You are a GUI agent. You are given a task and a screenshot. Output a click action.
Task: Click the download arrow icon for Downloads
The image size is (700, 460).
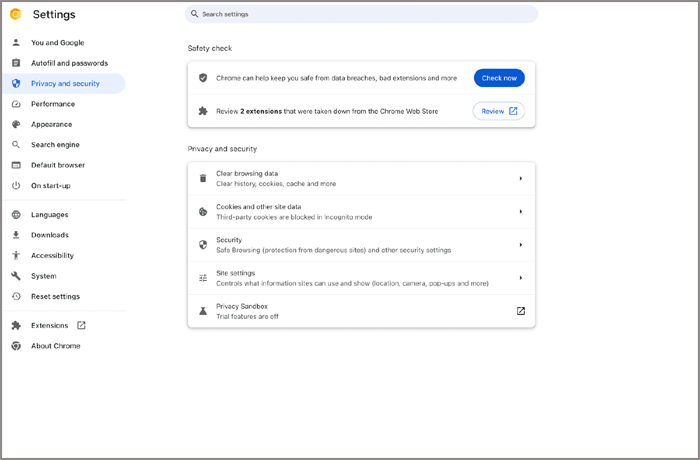coord(16,235)
